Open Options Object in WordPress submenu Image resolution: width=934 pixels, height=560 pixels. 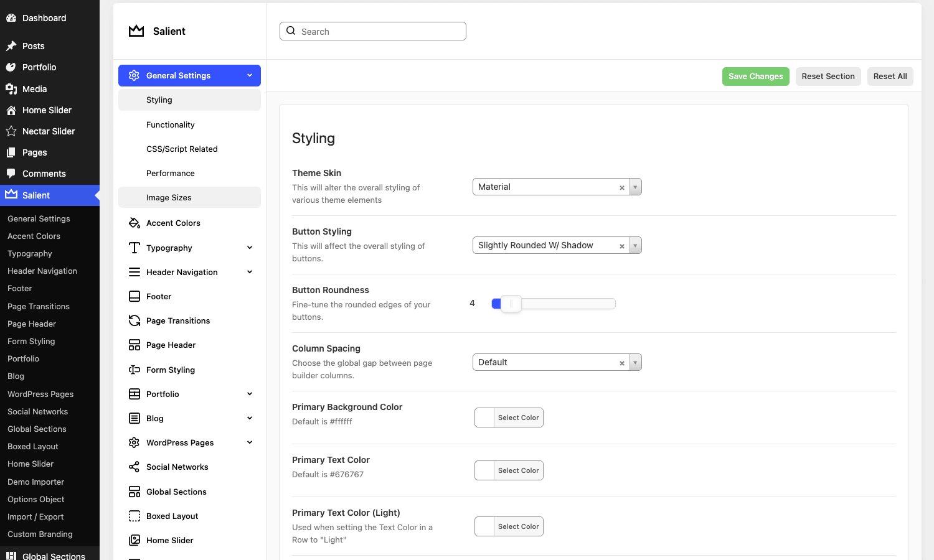coord(35,499)
